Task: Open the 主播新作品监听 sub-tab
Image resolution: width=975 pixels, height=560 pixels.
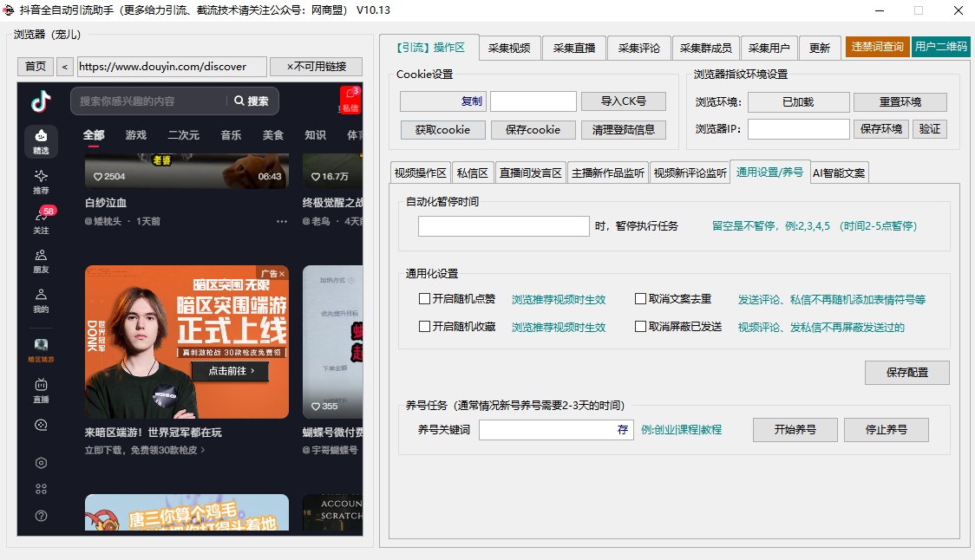Action: 608,173
